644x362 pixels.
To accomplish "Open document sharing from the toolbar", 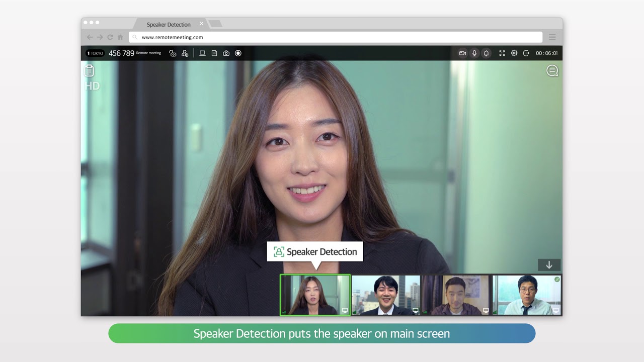I will click(214, 53).
